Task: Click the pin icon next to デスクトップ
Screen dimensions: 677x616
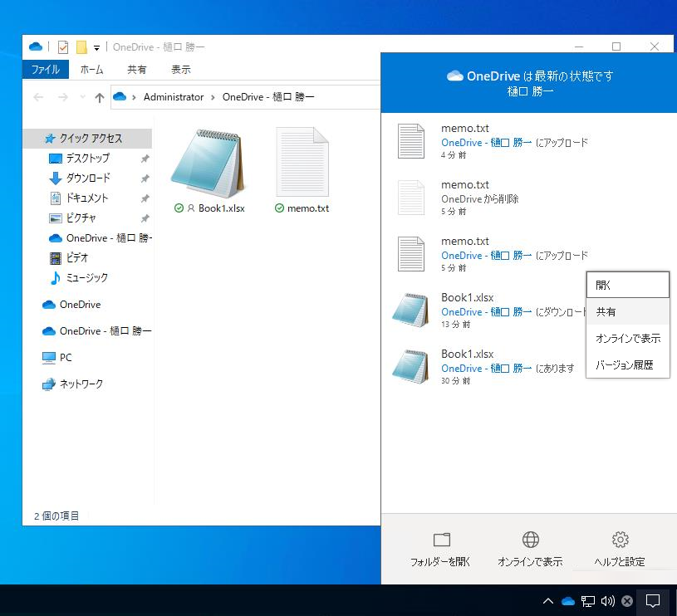Action: tap(145, 159)
